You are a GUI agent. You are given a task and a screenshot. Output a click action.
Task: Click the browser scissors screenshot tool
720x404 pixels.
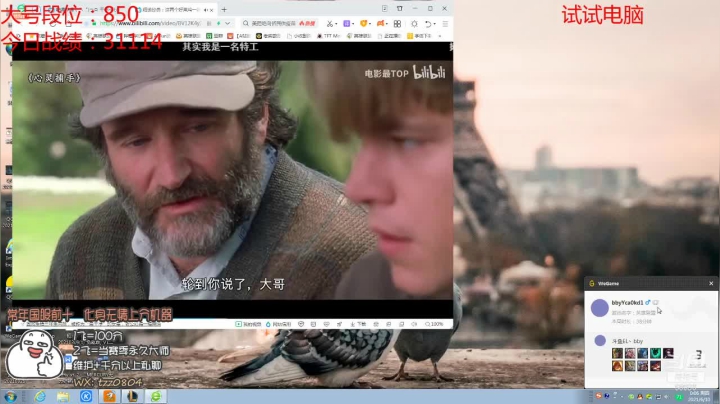[330, 23]
